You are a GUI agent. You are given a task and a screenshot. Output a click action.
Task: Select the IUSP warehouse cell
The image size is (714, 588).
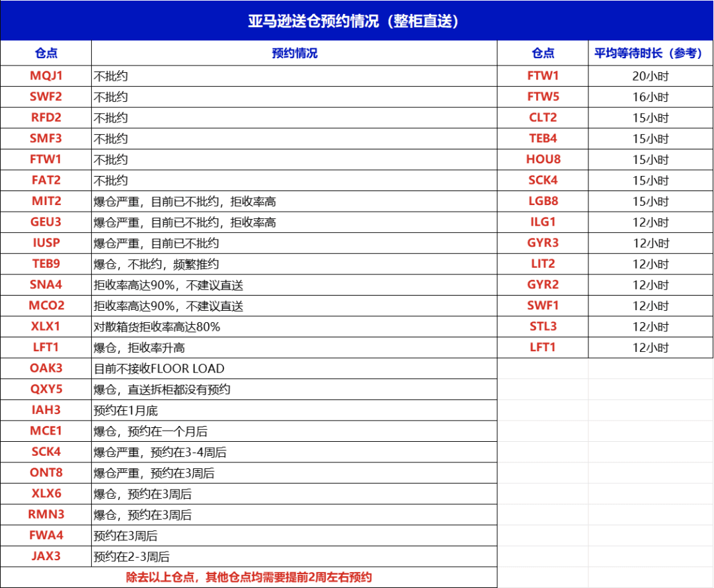point(46,243)
